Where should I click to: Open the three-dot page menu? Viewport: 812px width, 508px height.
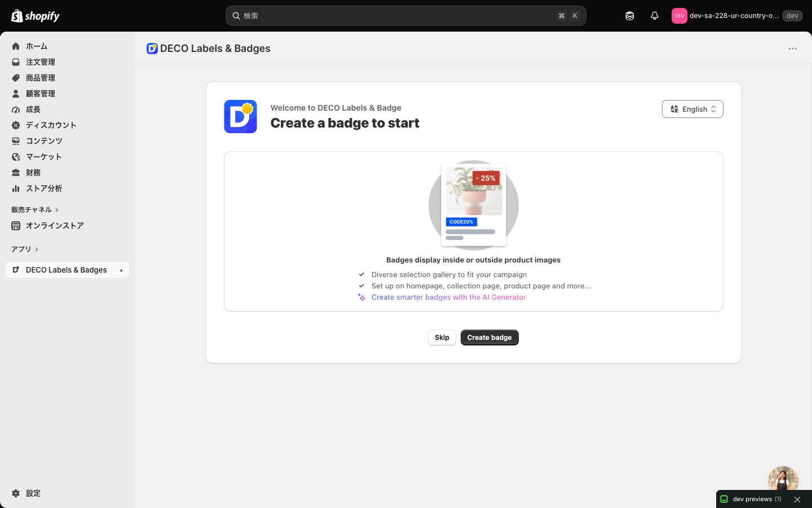(x=793, y=49)
